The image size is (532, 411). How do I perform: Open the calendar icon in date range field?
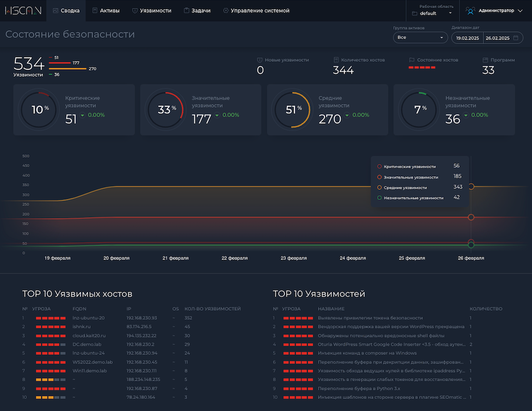coord(516,38)
